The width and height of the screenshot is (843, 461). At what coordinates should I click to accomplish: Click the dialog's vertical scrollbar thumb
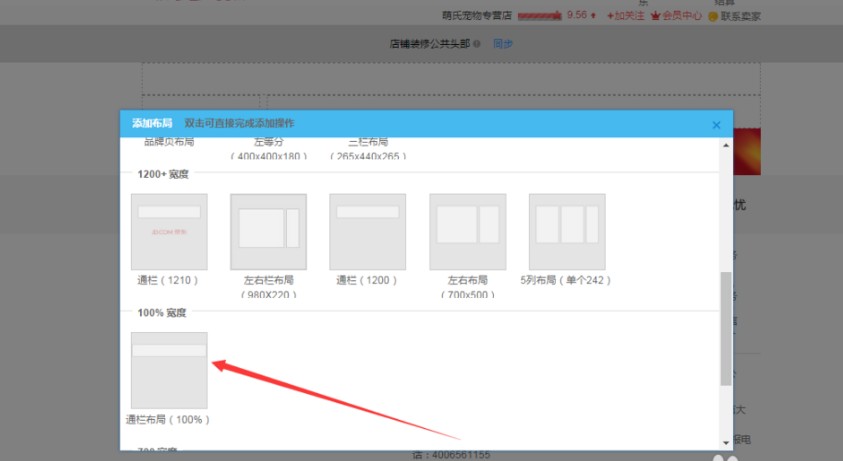pyautogui.click(x=726, y=328)
